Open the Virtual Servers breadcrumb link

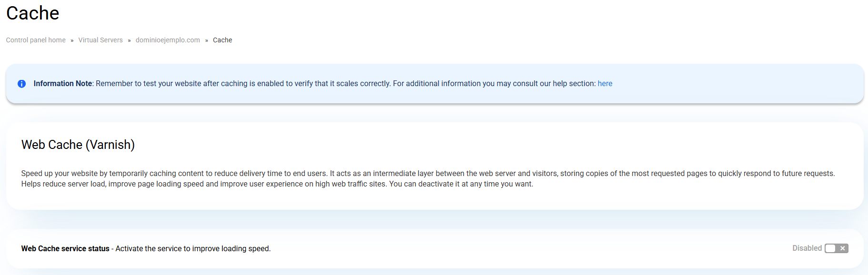pyautogui.click(x=101, y=40)
